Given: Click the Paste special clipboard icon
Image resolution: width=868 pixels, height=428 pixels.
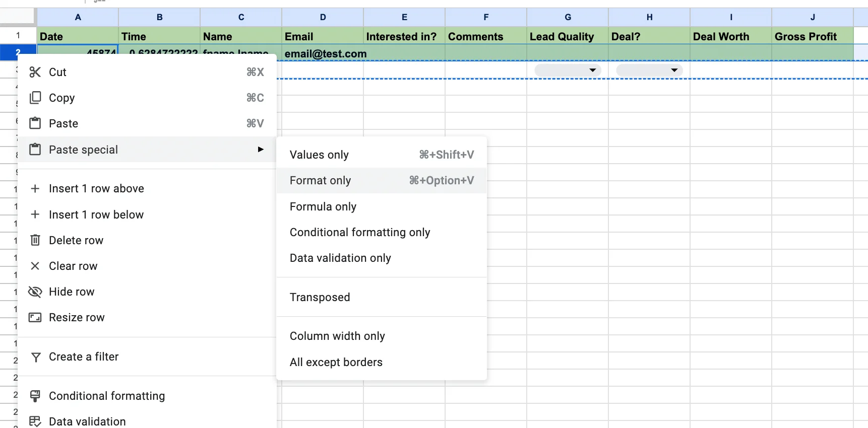Looking at the screenshot, I should [x=35, y=150].
